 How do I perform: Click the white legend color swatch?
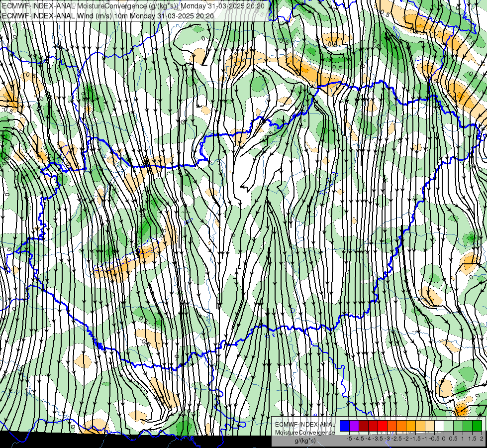pos(439,426)
